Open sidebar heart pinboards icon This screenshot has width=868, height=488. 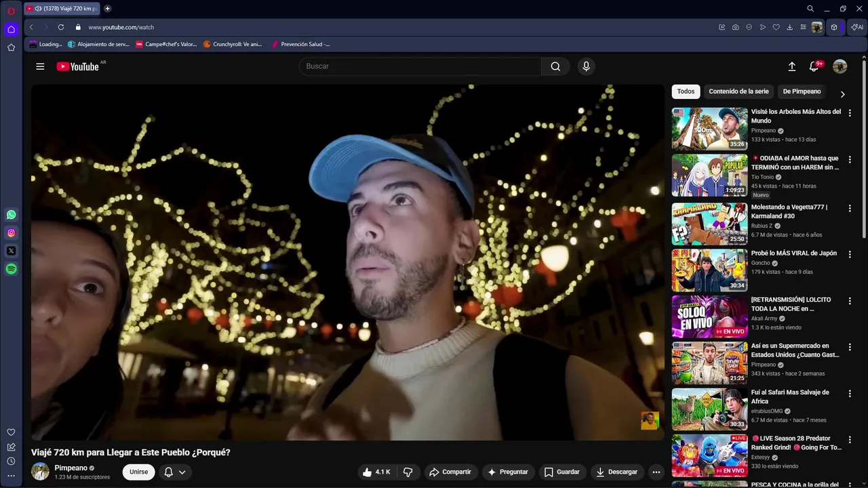(11, 432)
